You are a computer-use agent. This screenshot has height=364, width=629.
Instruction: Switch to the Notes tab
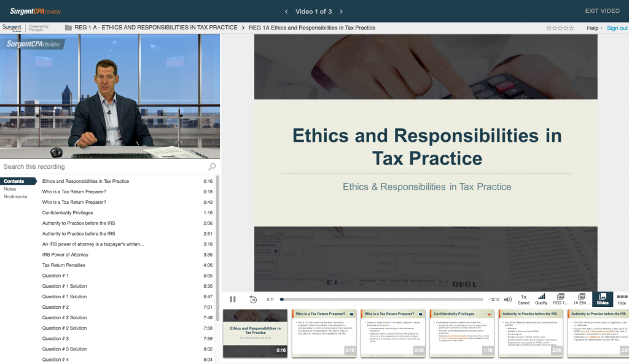[x=10, y=189]
